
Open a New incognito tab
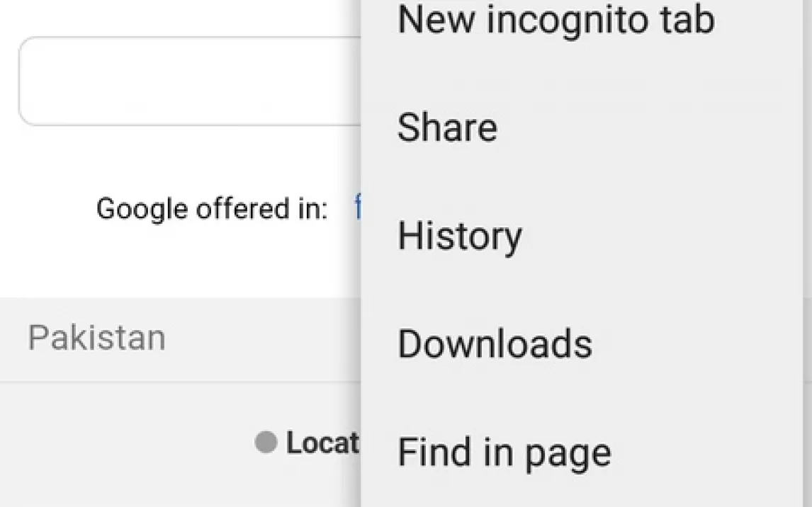point(556,19)
